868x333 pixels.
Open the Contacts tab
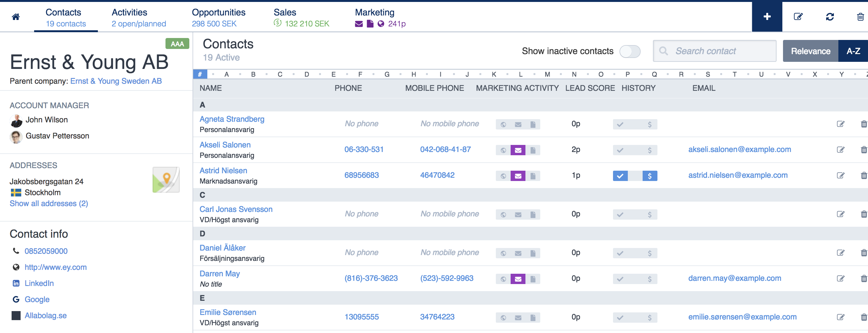[x=66, y=17]
